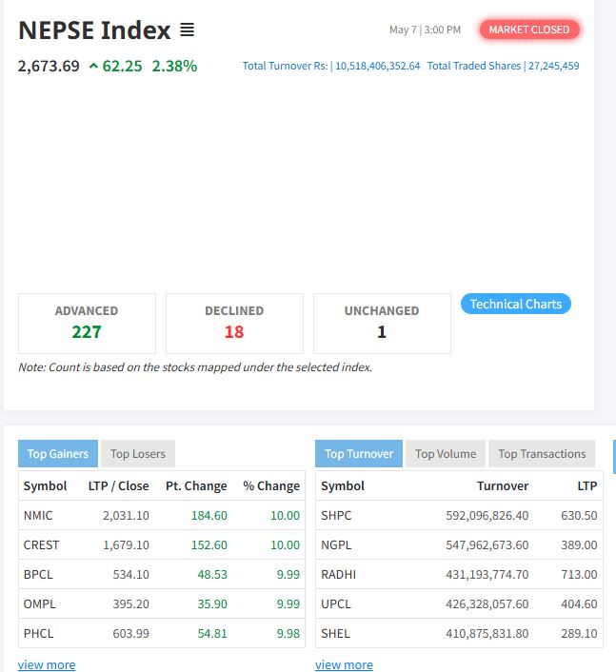
Task: Switch to Top Losers tab
Action: pos(138,453)
